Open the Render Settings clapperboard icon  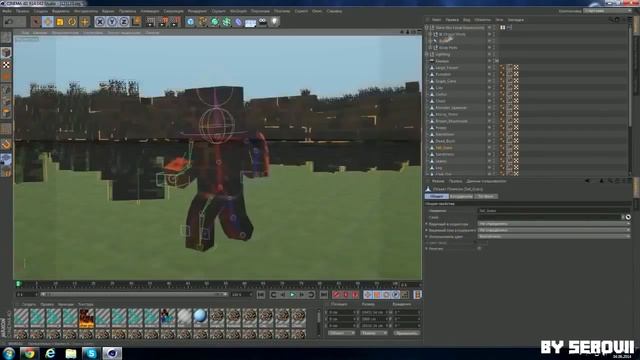(x=176, y=22)
